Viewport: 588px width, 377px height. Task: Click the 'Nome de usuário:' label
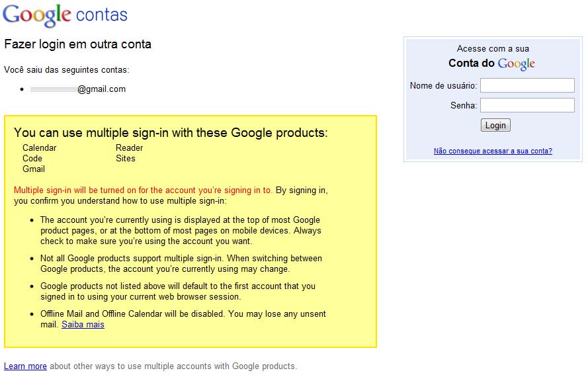(443, 85)
